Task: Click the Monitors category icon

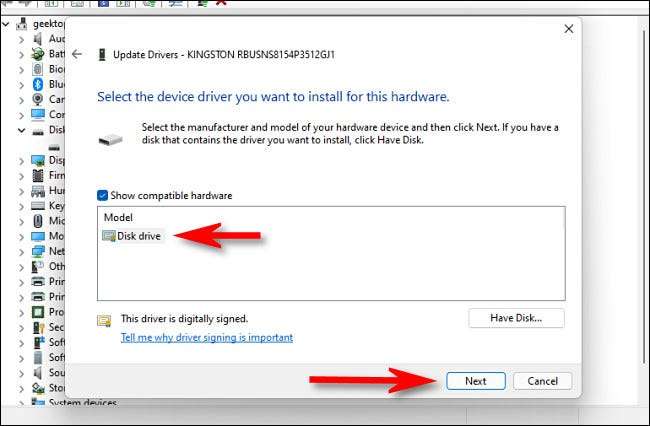Action: coord(38,236)
